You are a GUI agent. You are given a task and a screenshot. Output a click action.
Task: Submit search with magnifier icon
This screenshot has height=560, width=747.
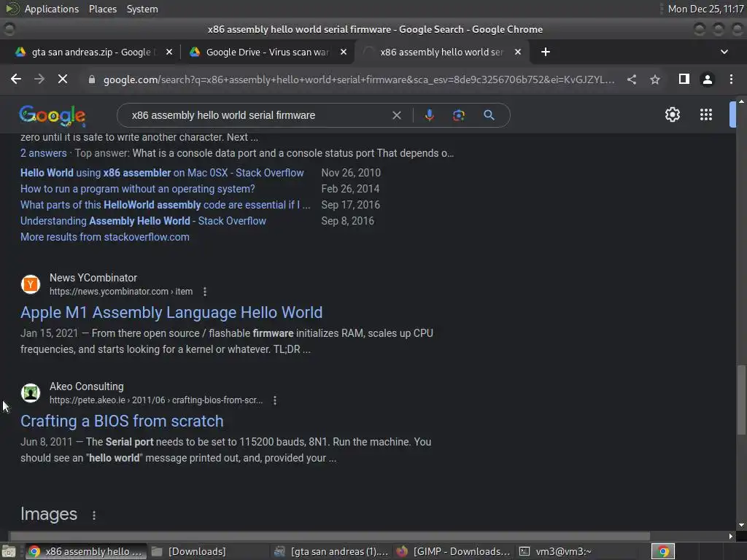click(489, 114)
